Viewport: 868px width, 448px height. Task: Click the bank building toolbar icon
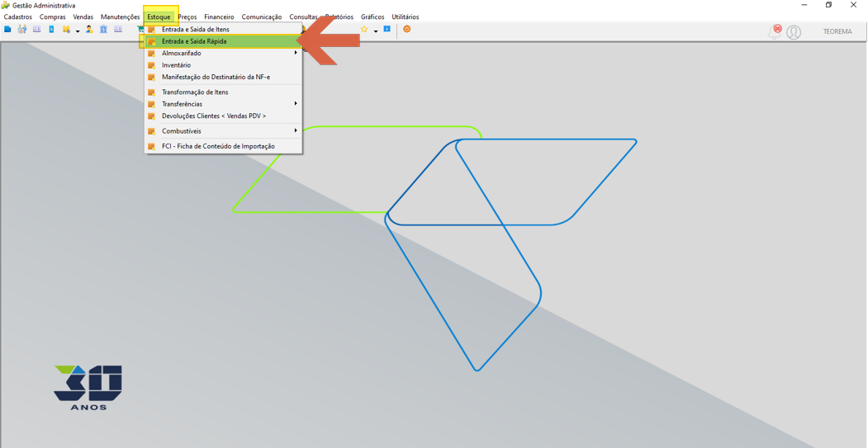(x=103, y=30)
